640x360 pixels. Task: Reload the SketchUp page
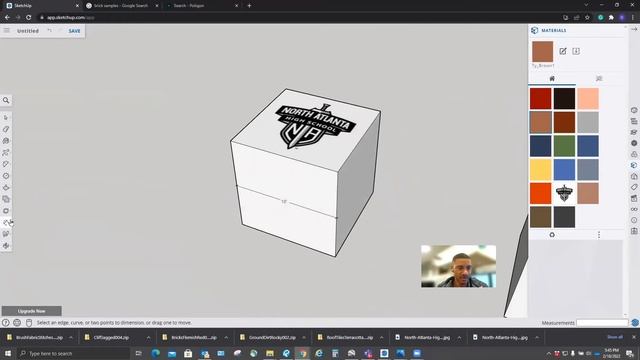(29, 18)
